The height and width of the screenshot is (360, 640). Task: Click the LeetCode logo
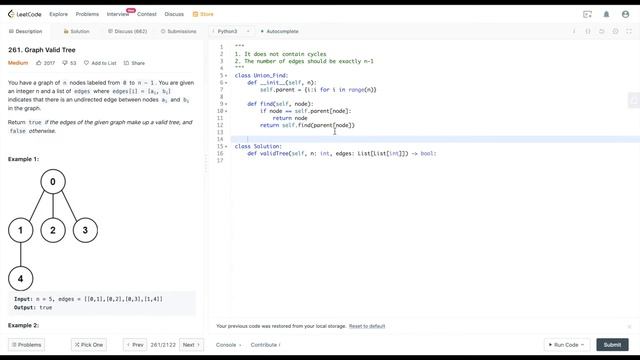click(24, 14)
